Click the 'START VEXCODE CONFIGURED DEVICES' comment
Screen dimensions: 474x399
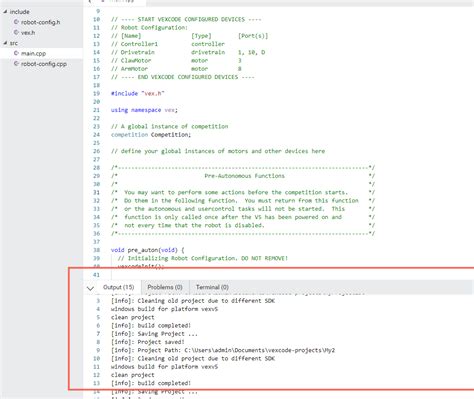[x=186, y=19]
